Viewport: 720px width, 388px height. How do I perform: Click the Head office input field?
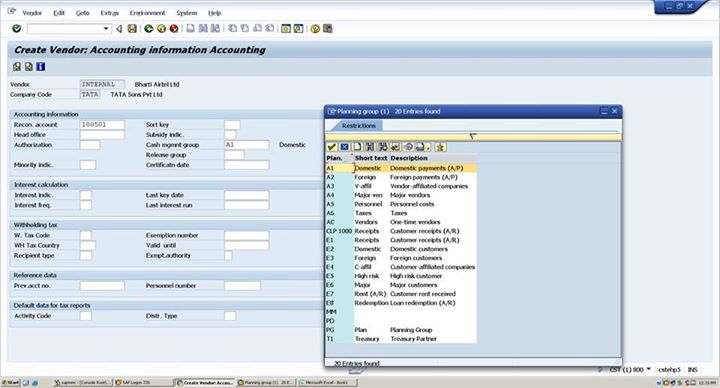click(102, 135)
